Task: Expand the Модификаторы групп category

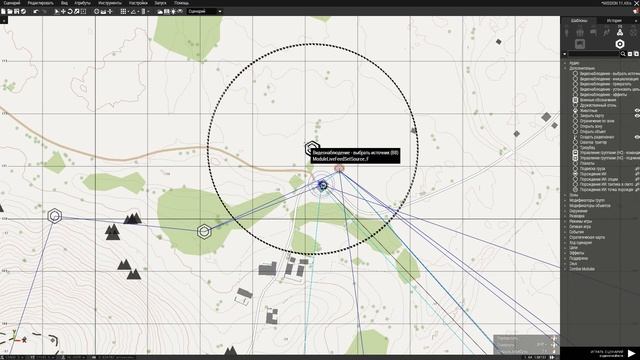Action: (x=565, y=200)
